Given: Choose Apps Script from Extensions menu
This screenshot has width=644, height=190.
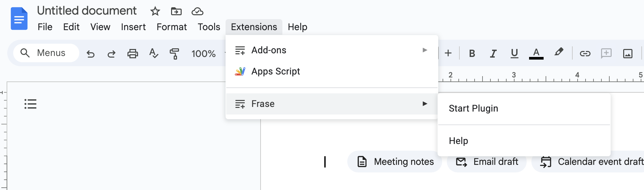Looking at the screenshot, I should [275, 71].
